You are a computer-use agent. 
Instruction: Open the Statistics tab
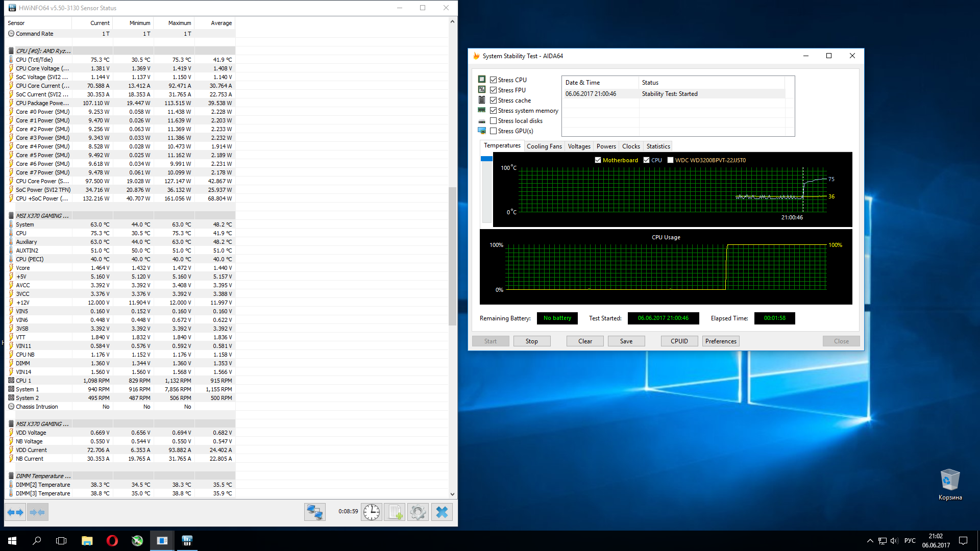pos(658,146)
